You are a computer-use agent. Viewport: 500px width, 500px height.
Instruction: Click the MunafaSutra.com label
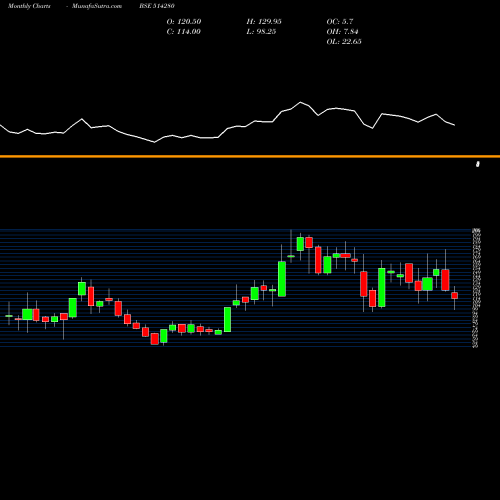point(97,6)
